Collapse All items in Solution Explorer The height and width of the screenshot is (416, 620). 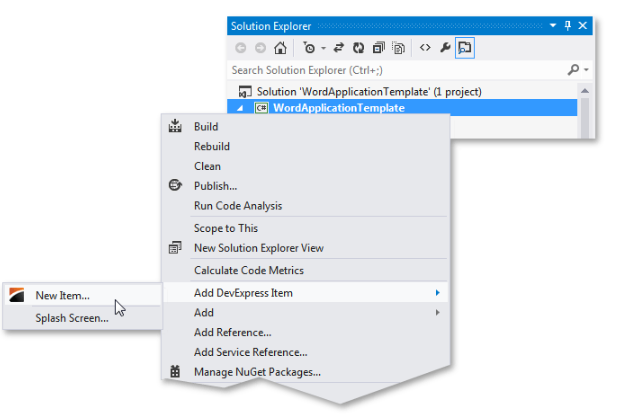pos(378,48)
